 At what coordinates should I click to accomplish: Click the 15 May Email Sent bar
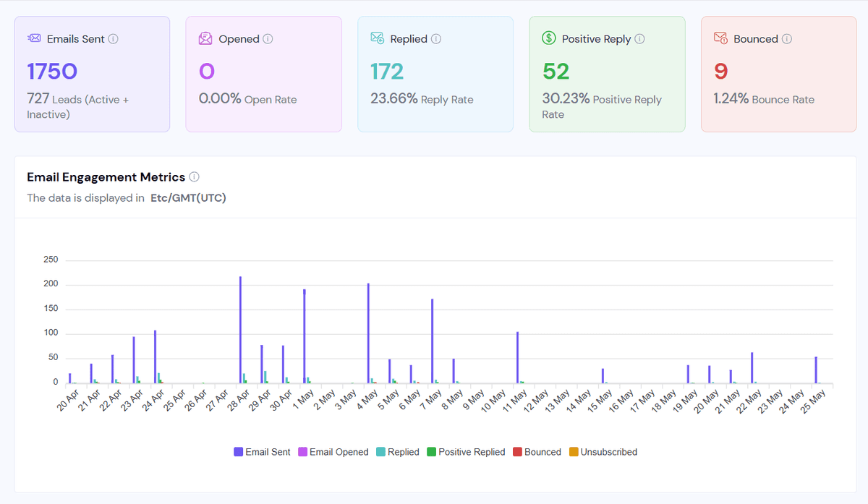[x=603, y=376]
